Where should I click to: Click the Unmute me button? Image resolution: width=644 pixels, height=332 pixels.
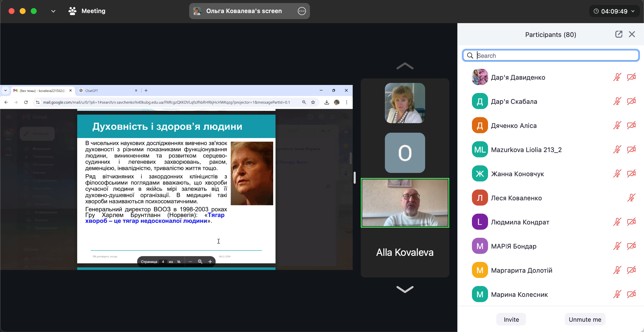585,319
